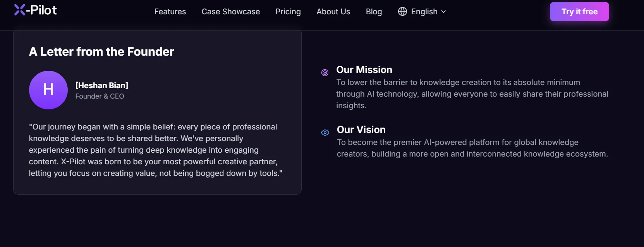Viewport: 644px width, 247px height.
Task: Click the 'A Letter from the Founder' heading
Action: (101, 52)
